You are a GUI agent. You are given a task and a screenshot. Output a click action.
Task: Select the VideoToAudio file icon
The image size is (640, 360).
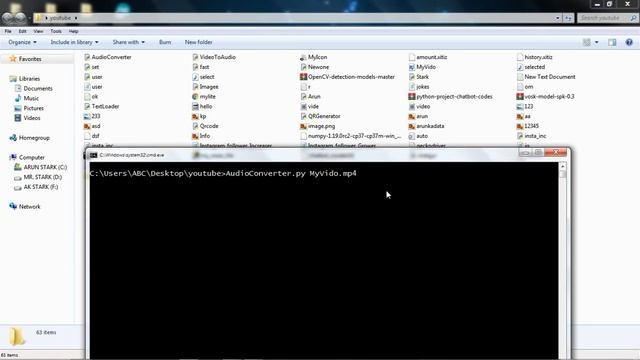[195, 57]
